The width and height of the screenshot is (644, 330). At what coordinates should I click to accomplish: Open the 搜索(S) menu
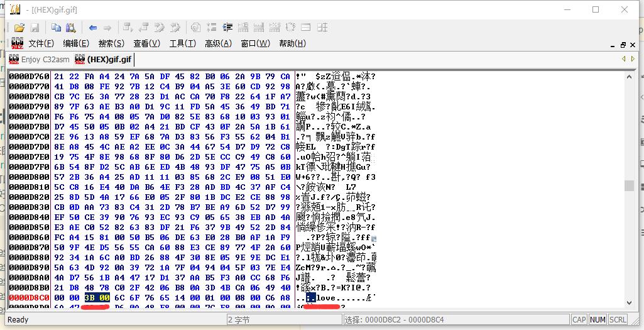[111, 43]
